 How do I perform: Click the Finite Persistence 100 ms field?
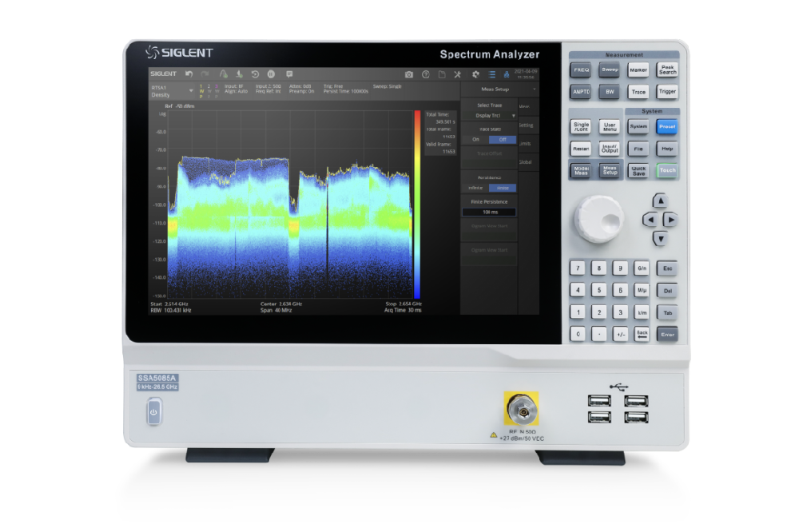pos(488,212)
